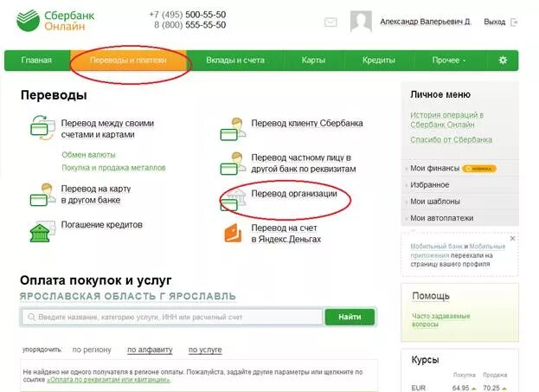Open the Обмен валюты link
Image resolution: width=539 pixels, height=392 pixels.
(88, 155)
